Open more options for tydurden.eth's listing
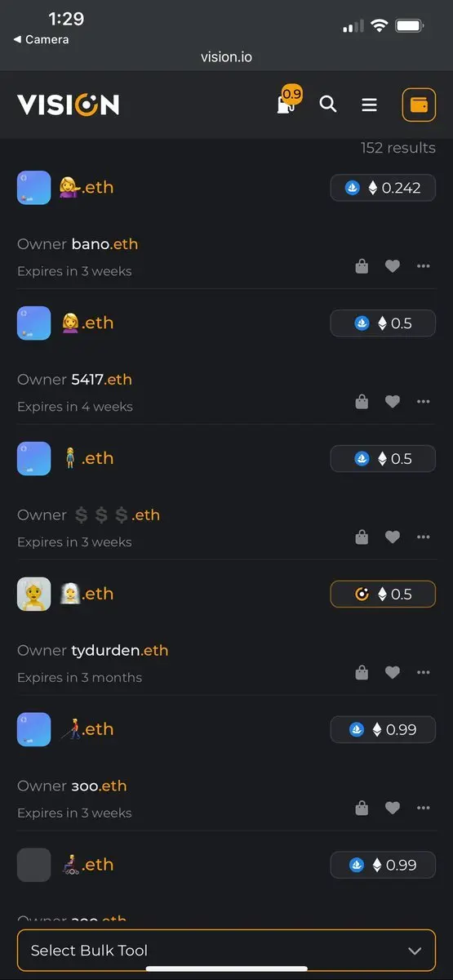Screen dimensions: 453x980 click(423, 673)
